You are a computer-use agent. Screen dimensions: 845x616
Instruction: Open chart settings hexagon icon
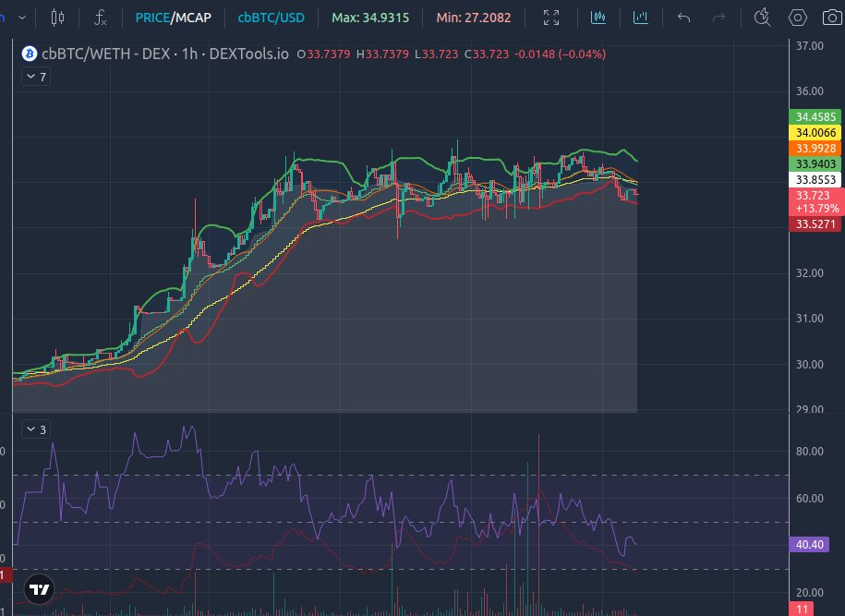(x=798, y=18)
